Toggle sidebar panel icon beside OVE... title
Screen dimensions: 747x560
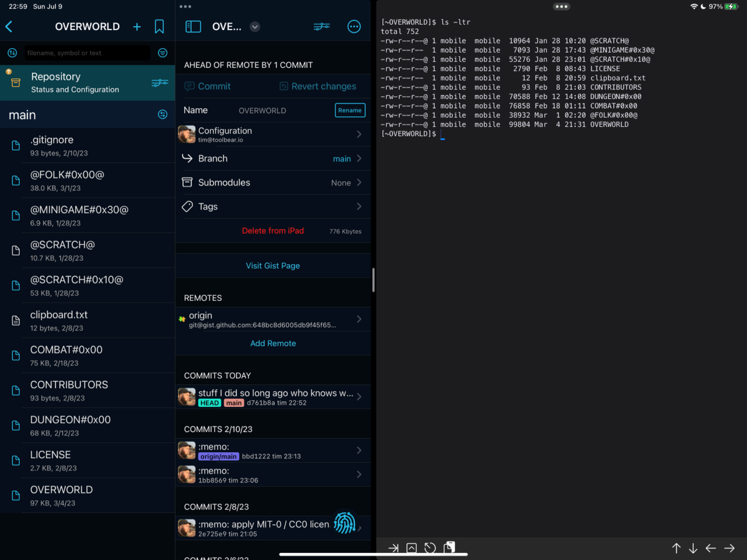193,26
